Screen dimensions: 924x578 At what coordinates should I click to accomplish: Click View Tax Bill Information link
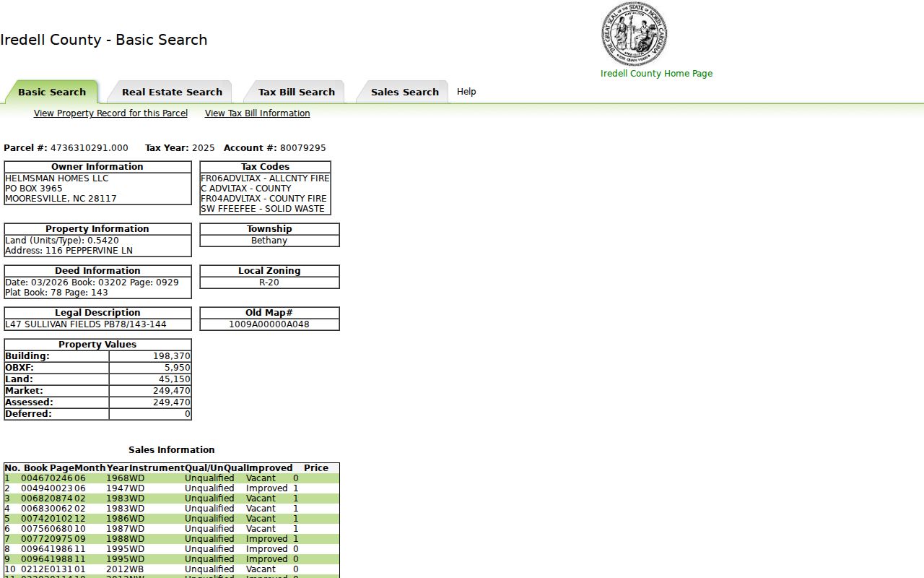pyautogui.click(x=257, y=113)
